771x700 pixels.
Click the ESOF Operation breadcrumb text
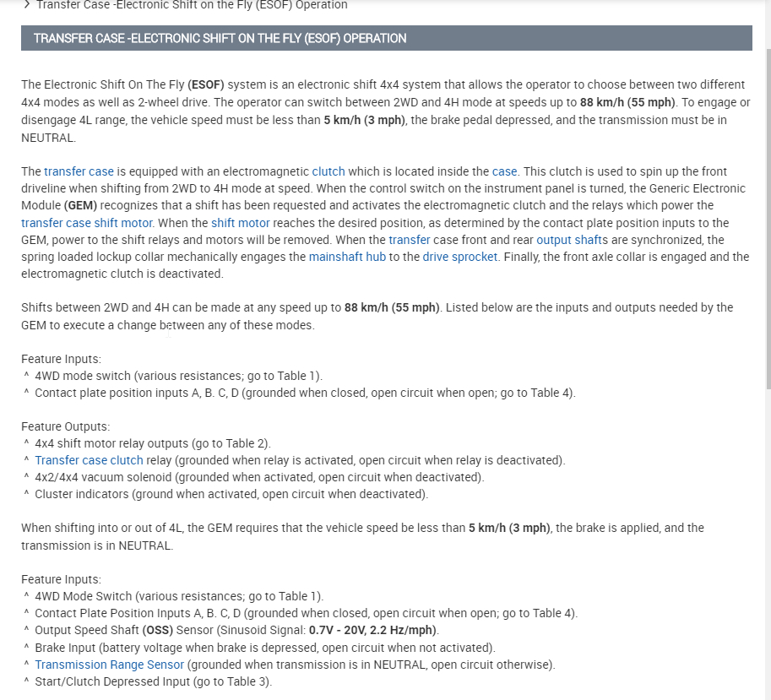[x=192, y=5]
